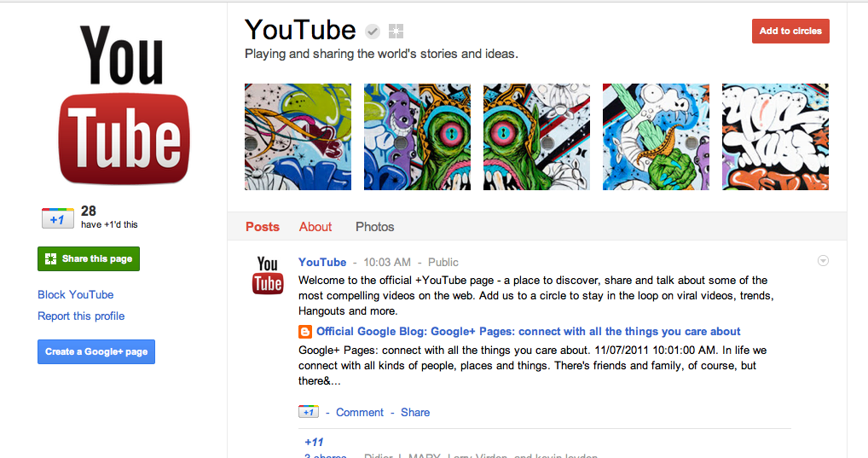Open the second photo with purple monster
The height and width of the screenshot is (458, 868).
point(417,136)
